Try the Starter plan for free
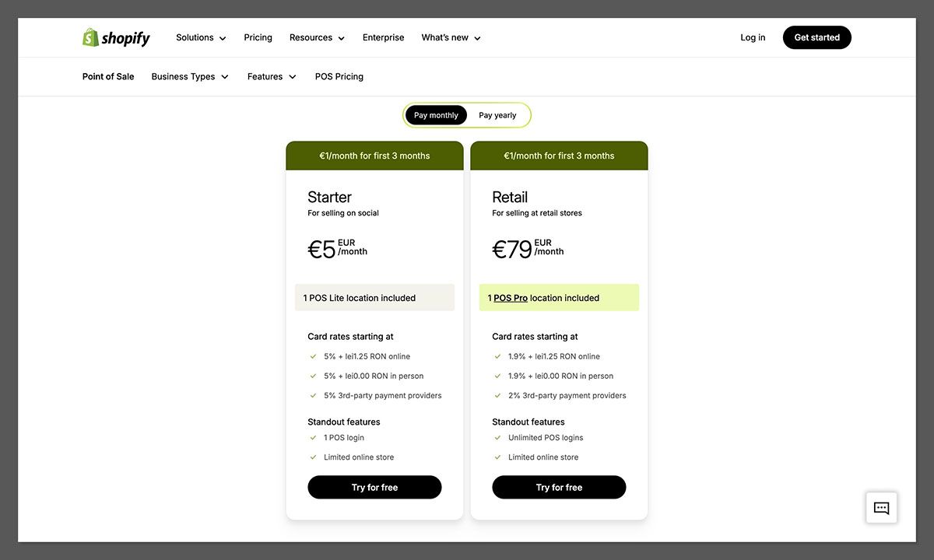 tap(374, 487)
